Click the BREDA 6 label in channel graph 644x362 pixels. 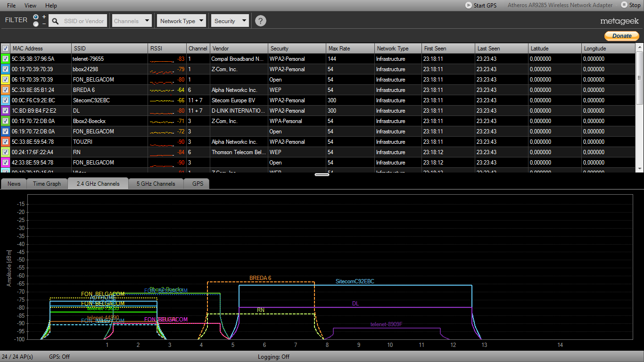[x=260, y=278]
